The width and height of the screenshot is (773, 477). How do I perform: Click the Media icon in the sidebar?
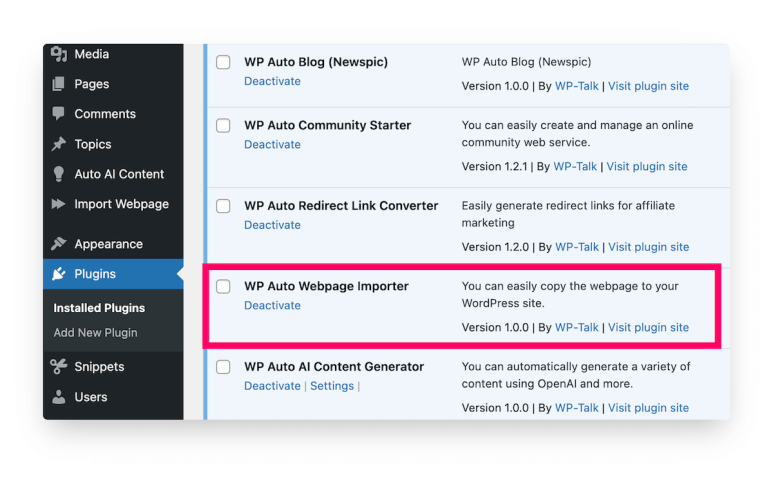point(59,54)
